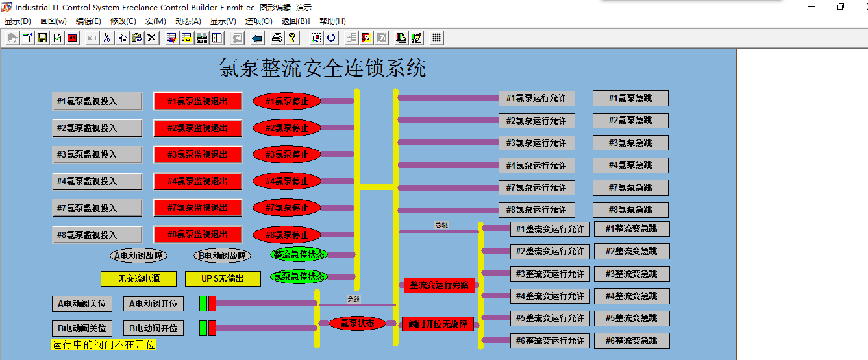Click the check document toolbar icon

57,38
